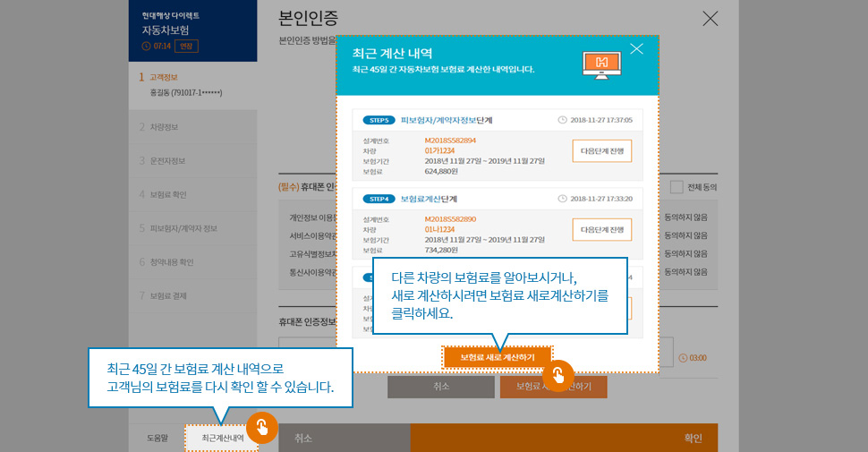Select step 4 보험료 확인 in sidebar

[192, 194]
